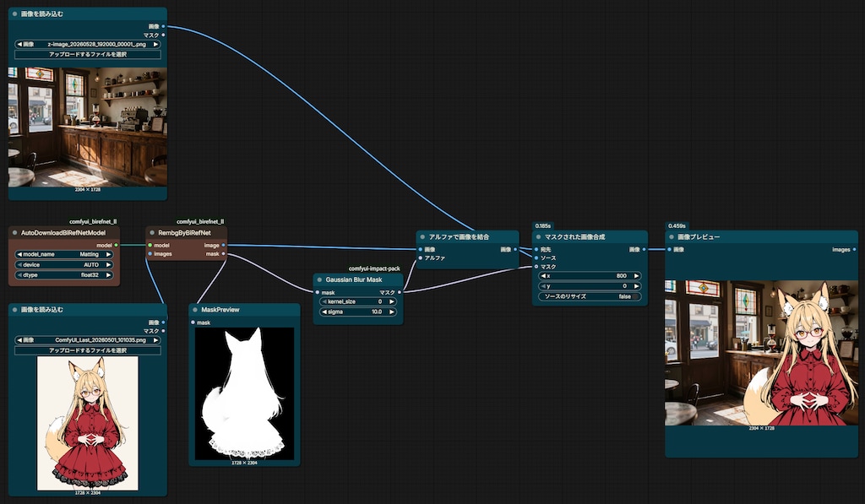Collapse the Gaussian Blur Mask node dot
This screenshot has width=865, height=504.
(319, 279)
